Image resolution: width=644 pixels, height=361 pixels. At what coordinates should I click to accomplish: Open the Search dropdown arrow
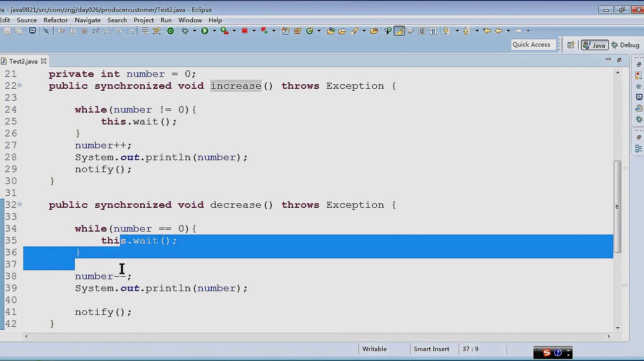coord(364,31)
